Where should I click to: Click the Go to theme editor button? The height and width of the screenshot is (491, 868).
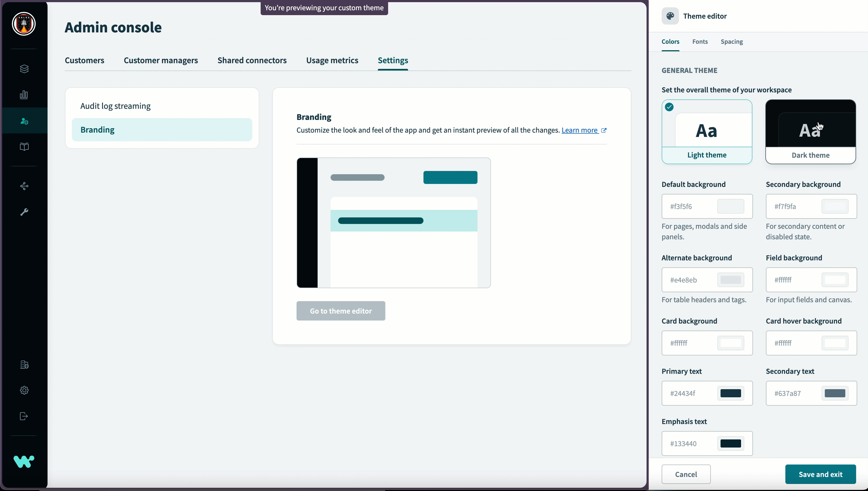pos(341,311)
